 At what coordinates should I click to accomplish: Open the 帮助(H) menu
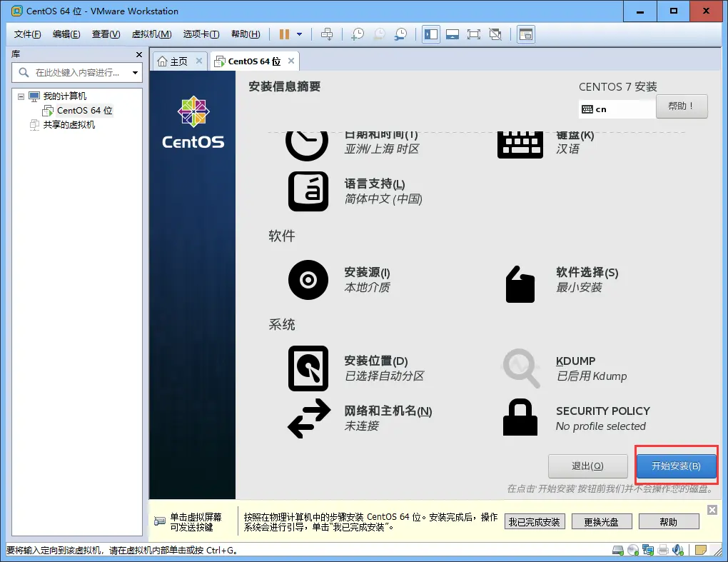click(x=246, y=34)
